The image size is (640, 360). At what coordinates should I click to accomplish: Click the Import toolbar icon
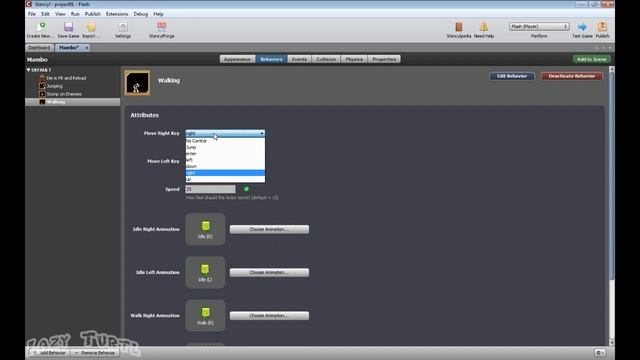(91, 27)
